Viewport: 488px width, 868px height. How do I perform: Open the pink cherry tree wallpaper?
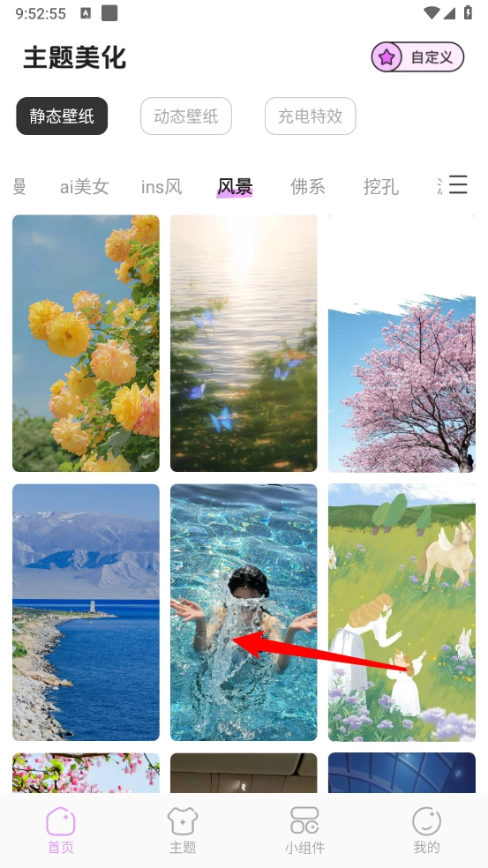tap(402, 343)
